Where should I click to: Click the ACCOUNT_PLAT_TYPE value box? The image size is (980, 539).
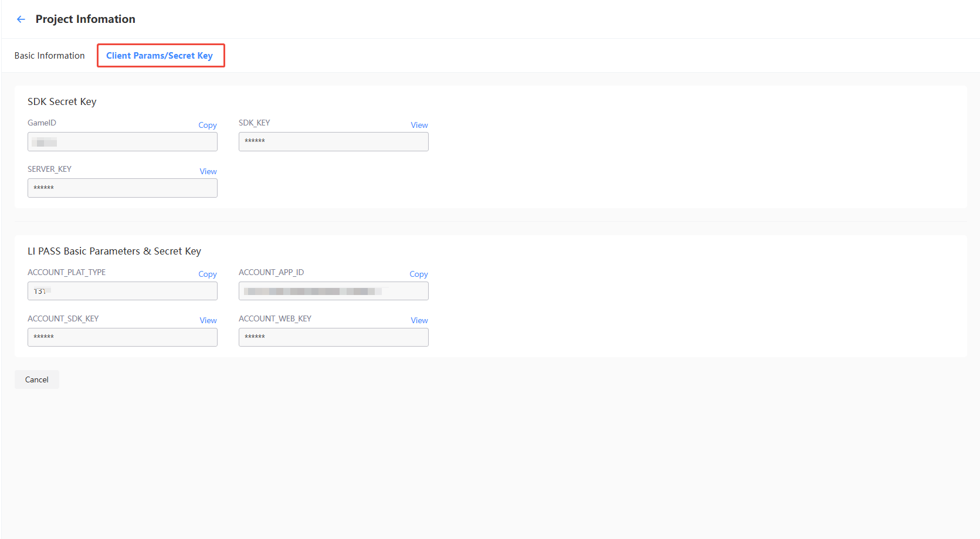(x=122, y=290)
